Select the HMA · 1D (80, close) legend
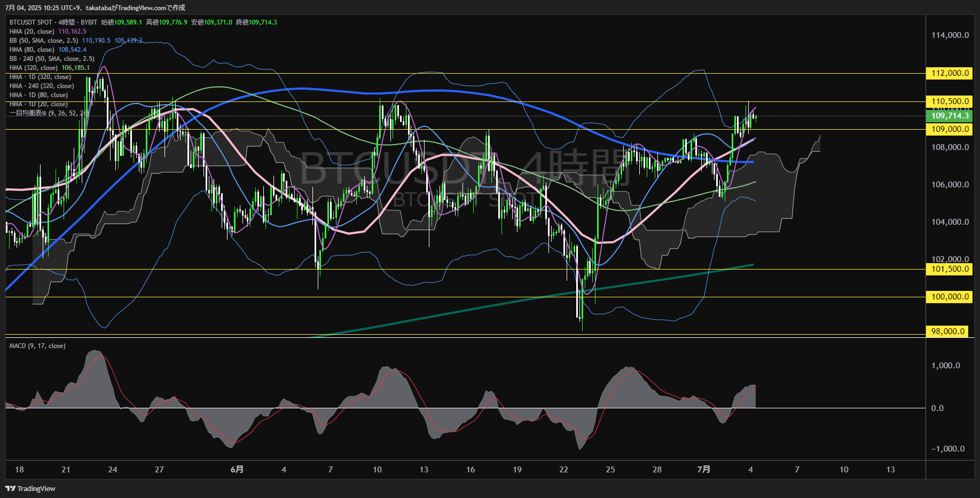The height and width of the screenshot is (498, 980). [38, 95]
